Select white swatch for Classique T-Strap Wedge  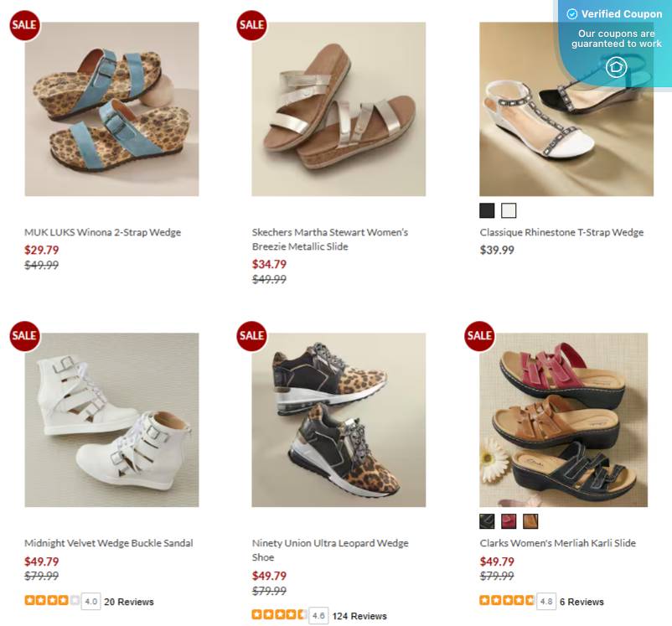[509, 210]
